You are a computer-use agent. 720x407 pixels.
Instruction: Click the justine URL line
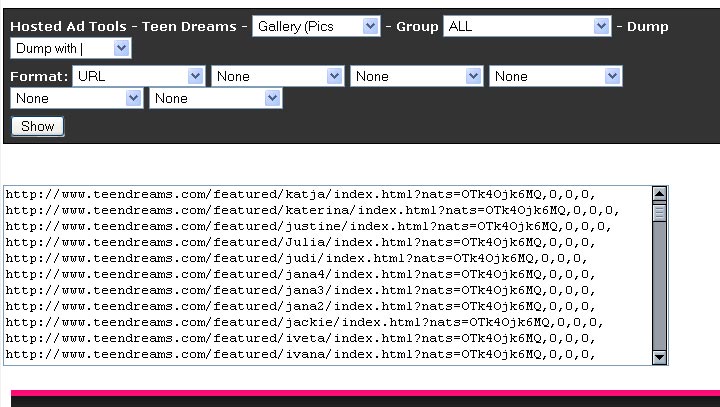pos(309,226)
